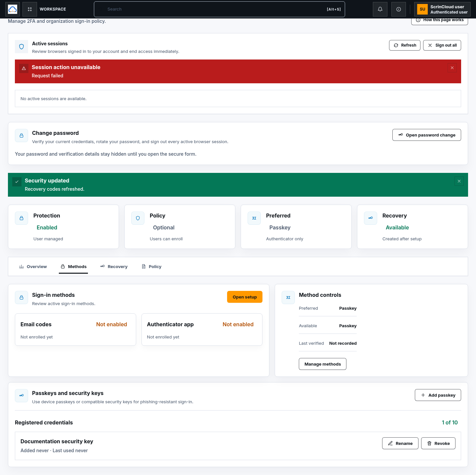The width and height of the screenshot is (476, 475).
Task: Focus the Search input field
Action: click(x=219, y=9)
